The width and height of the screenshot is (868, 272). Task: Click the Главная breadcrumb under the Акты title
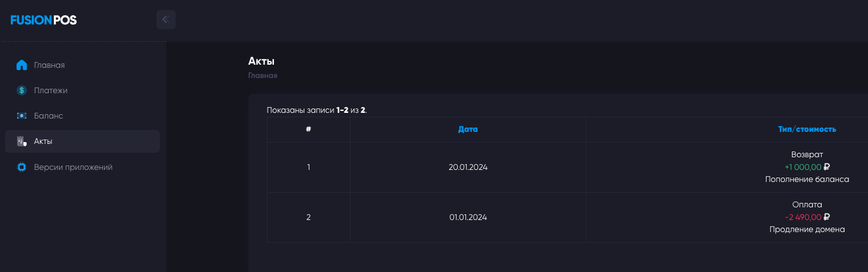click(x=262, y=76)
